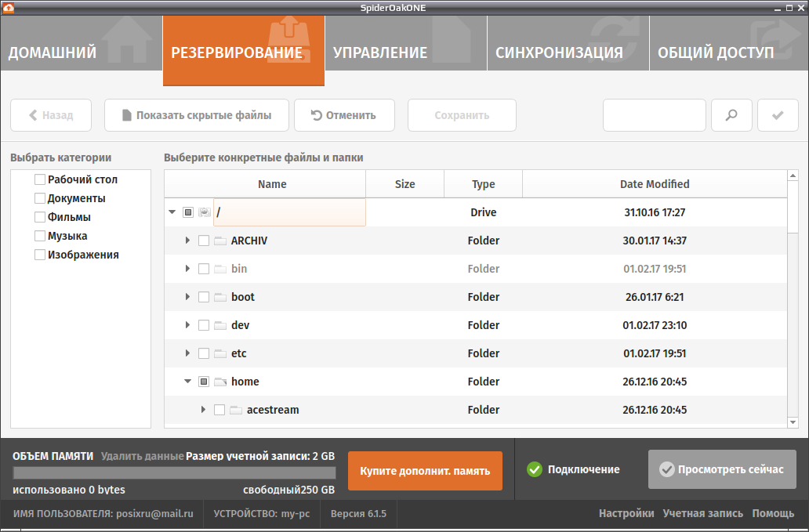The height and width of the screenshot is (532, 809).
Task: Click the file list vertical scrollbar handle
Action: point(793,207)
